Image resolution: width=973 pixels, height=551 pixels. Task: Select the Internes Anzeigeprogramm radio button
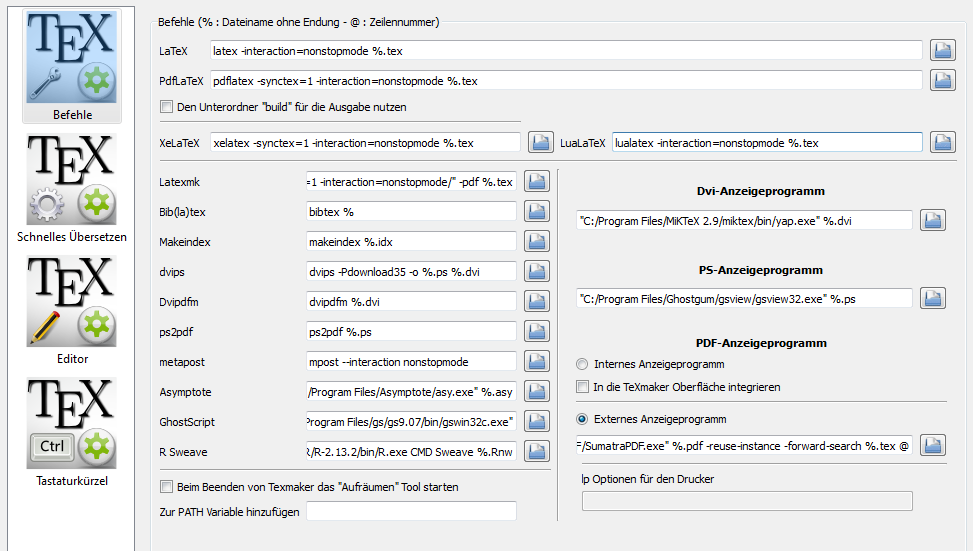[x=583, y=365]
